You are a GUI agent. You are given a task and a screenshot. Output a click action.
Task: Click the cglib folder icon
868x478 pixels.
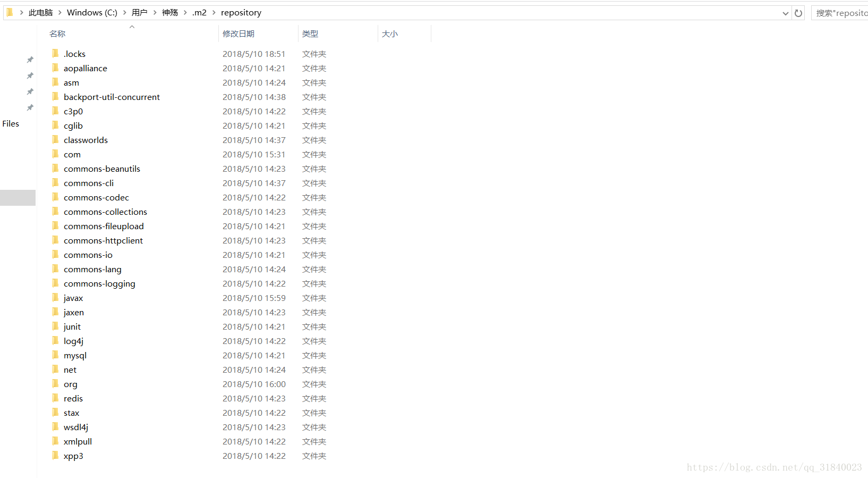click(x=55, y=125)
